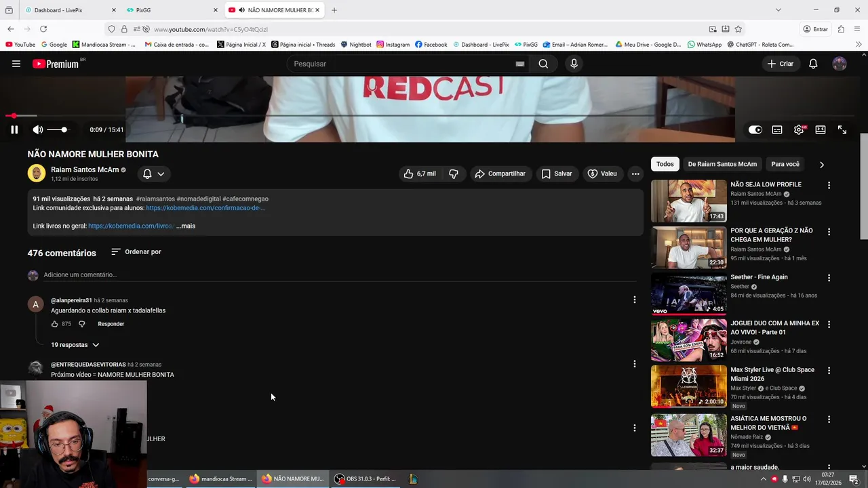Open Instagram bookmark

click(x=393, y=45)
